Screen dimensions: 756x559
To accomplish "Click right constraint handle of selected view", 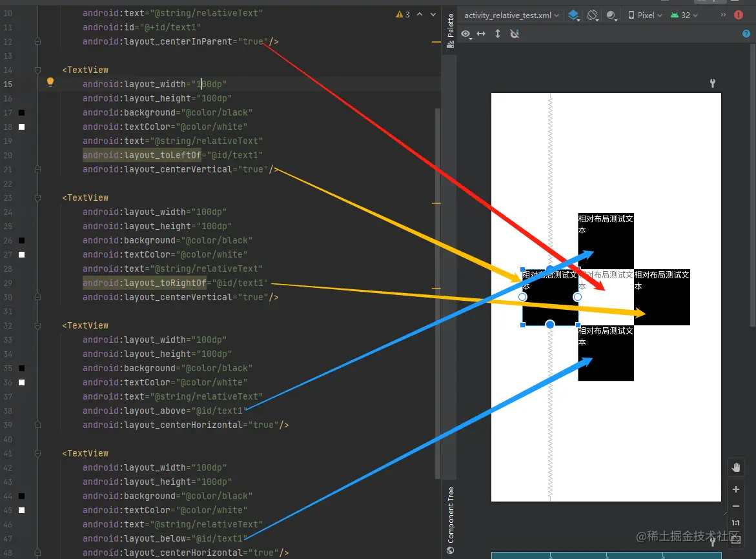I will pos(578,297).
